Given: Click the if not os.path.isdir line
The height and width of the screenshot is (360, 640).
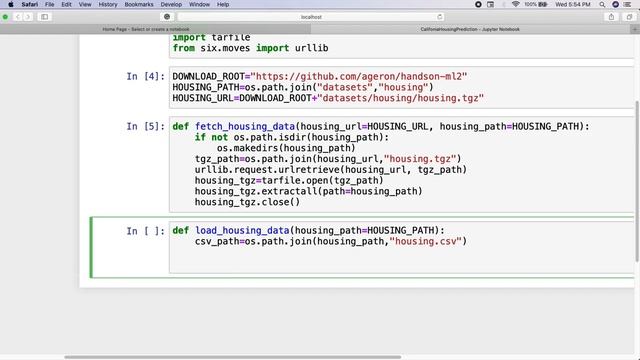Looking at the screenshot, I should 291,138.
